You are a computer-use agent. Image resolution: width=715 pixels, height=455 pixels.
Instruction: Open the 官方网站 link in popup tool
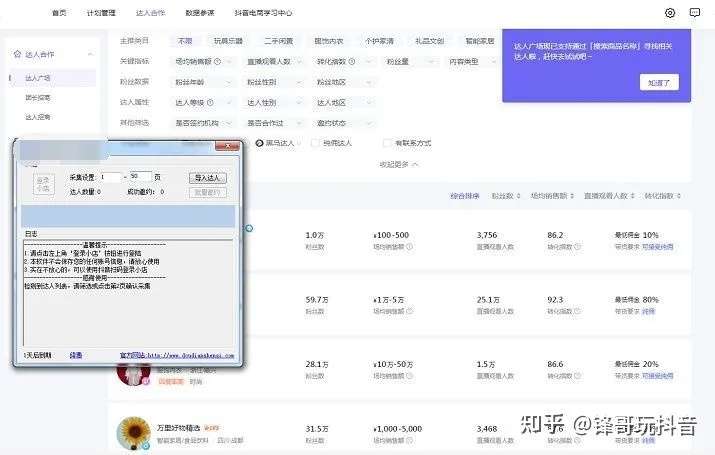click(x=177, y=355)
